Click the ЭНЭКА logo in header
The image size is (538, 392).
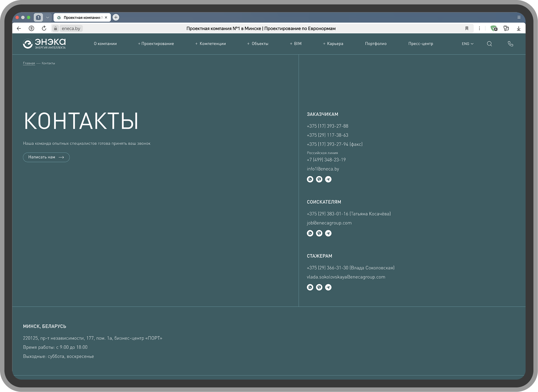pyautogui.click(x=44, y=43)
